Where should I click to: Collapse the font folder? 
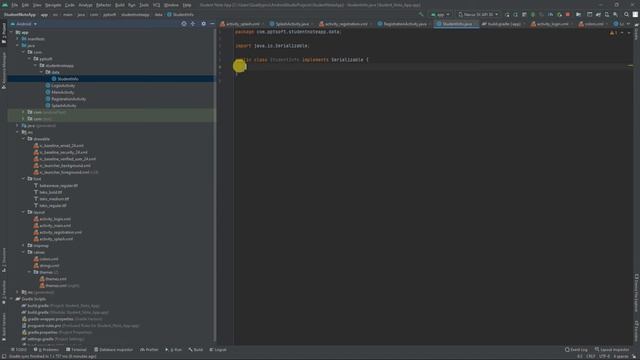tap(23, 179)
